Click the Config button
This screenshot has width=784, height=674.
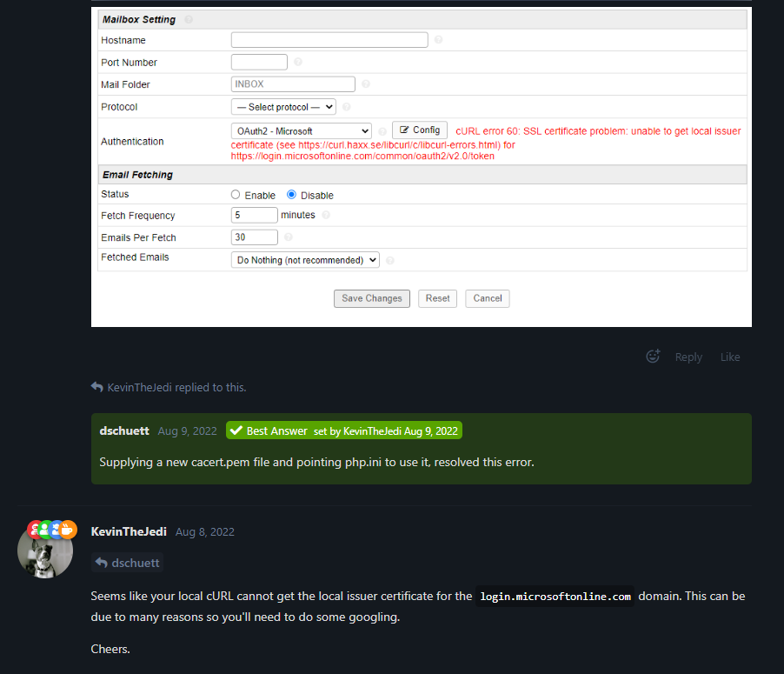click(x=420, y=130)
